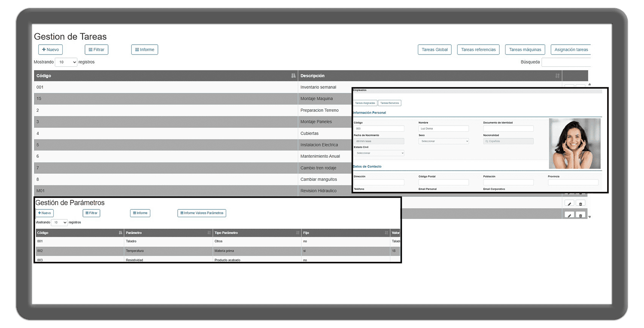This screenshot has height=328, width=644.
Task: Expand the Sexo dropdown in the employee form
Action: (444, 141)
